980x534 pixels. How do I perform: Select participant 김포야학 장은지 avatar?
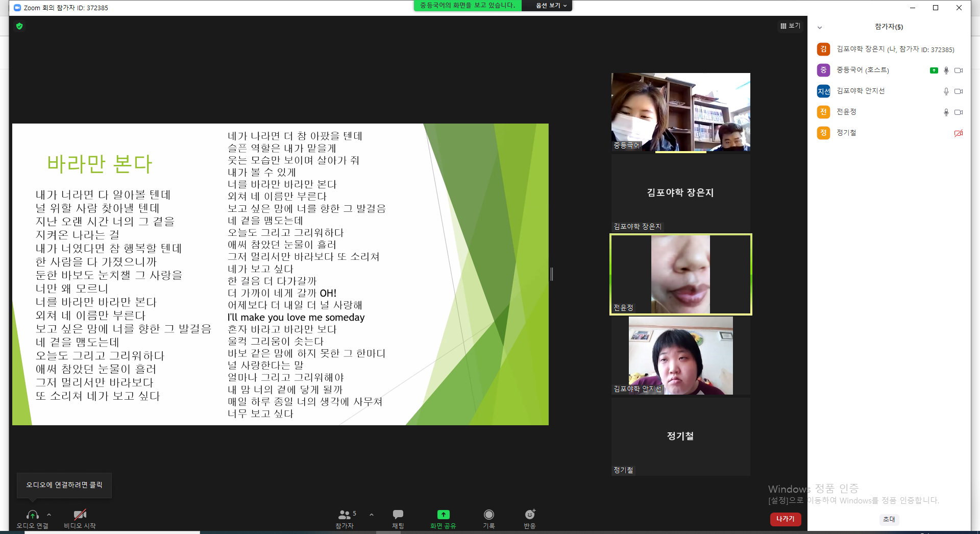823,49
